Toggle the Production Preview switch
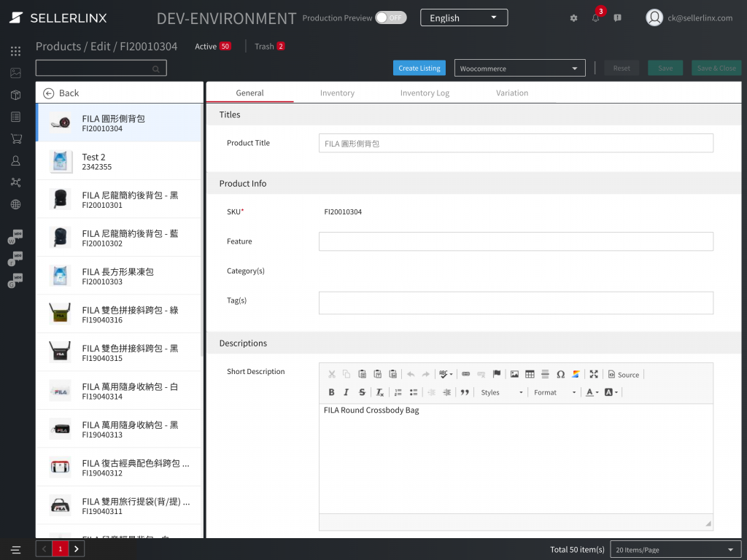Screen dimensions: 747x560 click(391, 18)
